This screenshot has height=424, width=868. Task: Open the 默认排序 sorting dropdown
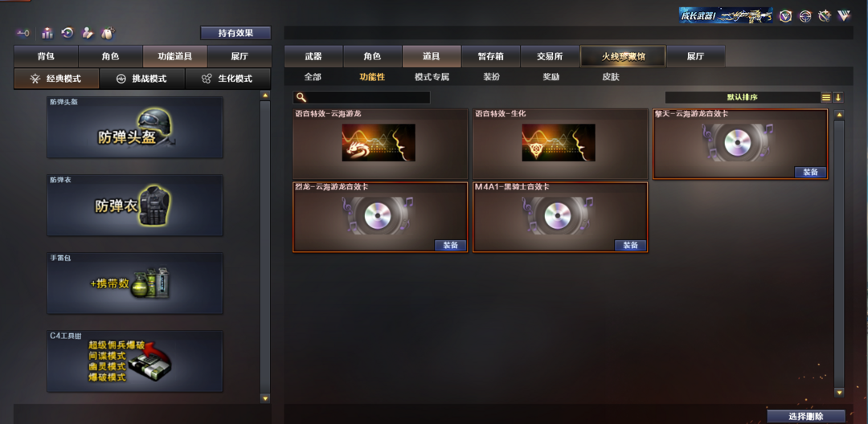coord(742,97)
